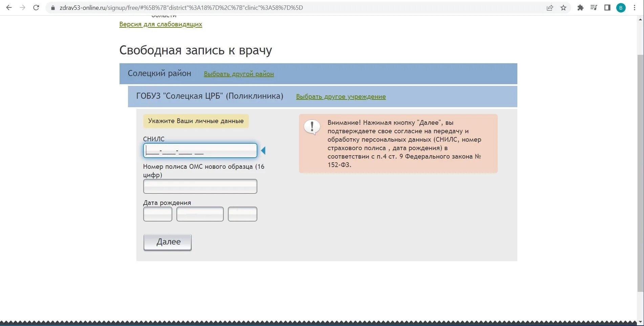This screenshot has height=326, width=644.
Task: Click blue arrow marker beside СНИЛС field
Action: click(263, 150)
